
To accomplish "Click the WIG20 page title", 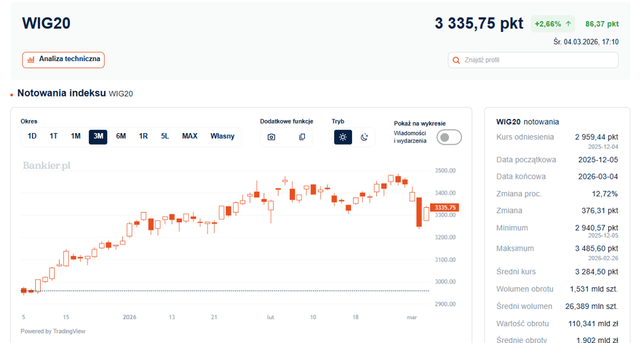I will pos(46,23).
